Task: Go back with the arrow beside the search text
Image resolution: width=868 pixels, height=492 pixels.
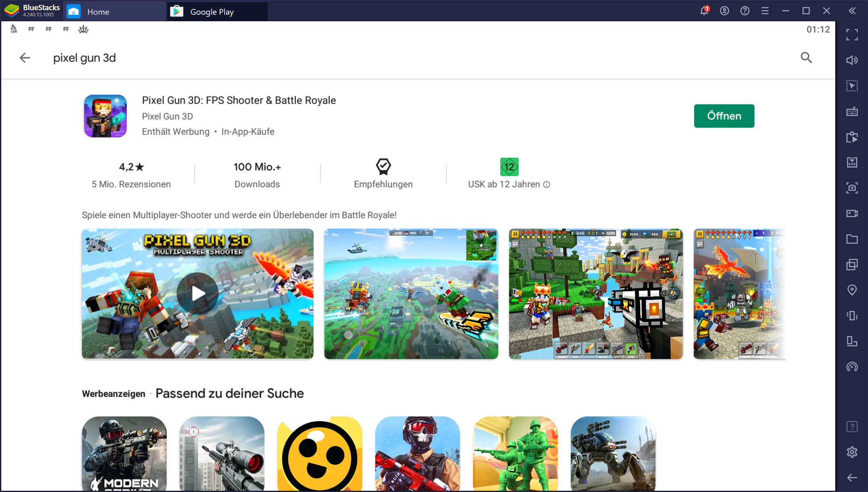Action: click(x=25, y=58)
